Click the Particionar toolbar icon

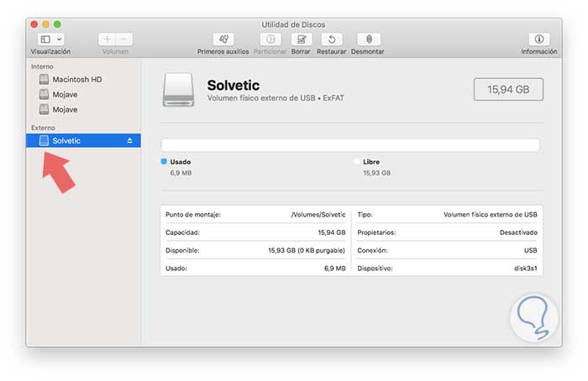(270, 39)
